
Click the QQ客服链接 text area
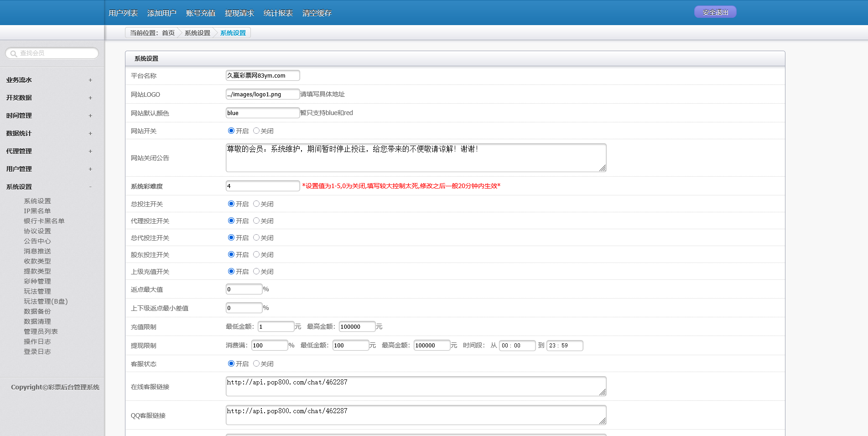point(416,415)
